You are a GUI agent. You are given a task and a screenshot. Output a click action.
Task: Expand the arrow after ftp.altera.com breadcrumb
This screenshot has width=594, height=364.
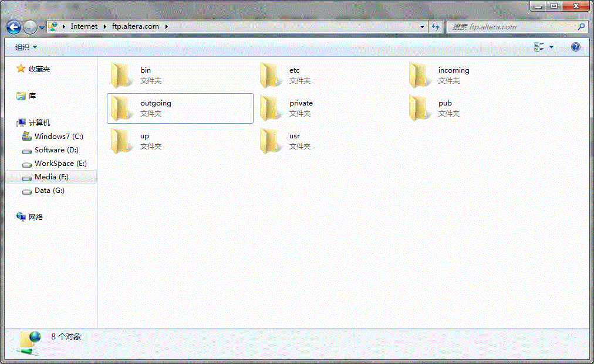pos(166,26)
